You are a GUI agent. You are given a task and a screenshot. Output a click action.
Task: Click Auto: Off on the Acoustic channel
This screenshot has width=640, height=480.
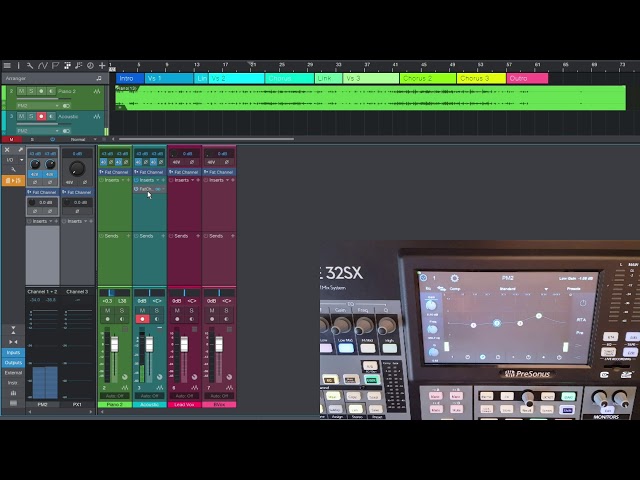[x=149, y=396]
